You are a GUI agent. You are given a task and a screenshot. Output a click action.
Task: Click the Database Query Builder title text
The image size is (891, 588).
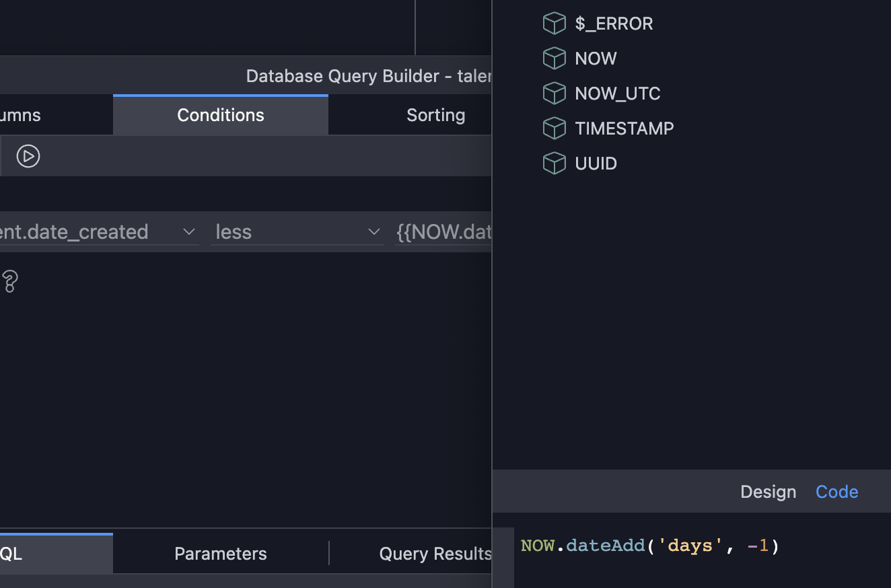[x=369, y=76]
